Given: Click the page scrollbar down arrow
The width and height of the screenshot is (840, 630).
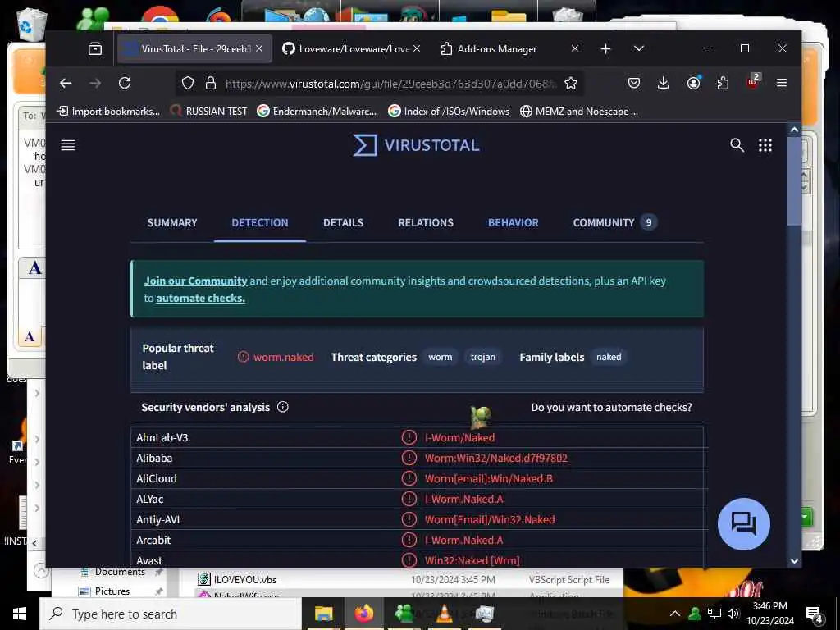Looking at the screenshot, I should (794, 561).
